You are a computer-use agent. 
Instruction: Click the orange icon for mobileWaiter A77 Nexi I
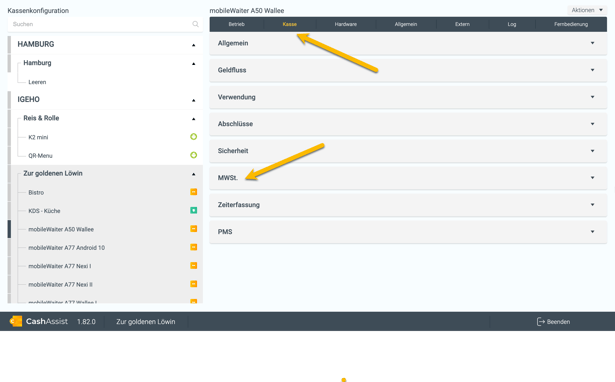point(193,266)
